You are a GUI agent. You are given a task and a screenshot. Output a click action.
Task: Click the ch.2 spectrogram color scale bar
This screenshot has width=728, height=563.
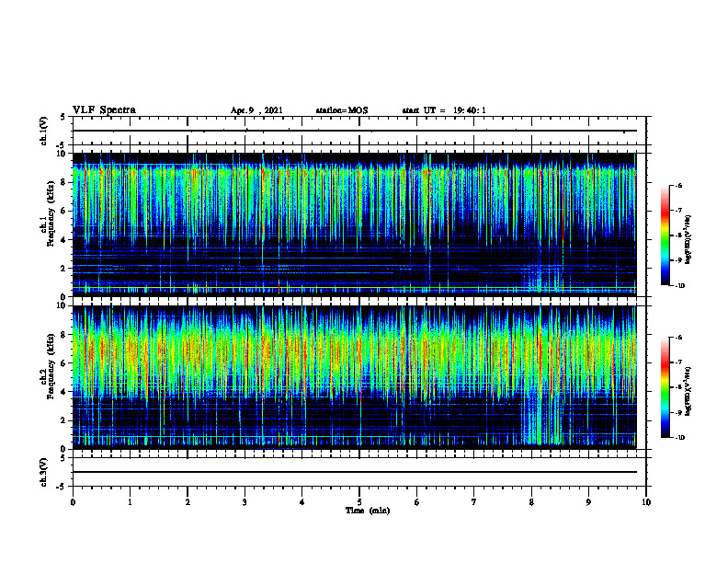tap(665, 387)
